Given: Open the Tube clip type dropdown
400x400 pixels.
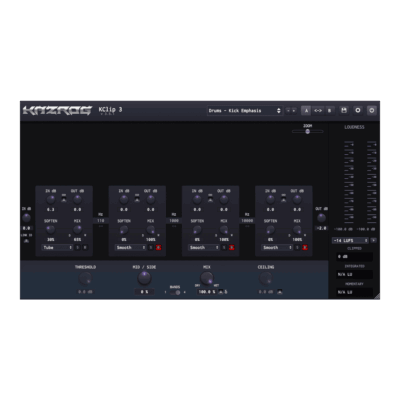Looking at the screenshot, I should 57,247.
